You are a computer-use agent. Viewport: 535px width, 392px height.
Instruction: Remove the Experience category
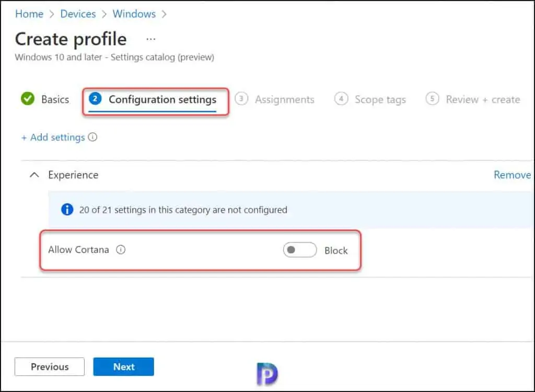[512, 175]
